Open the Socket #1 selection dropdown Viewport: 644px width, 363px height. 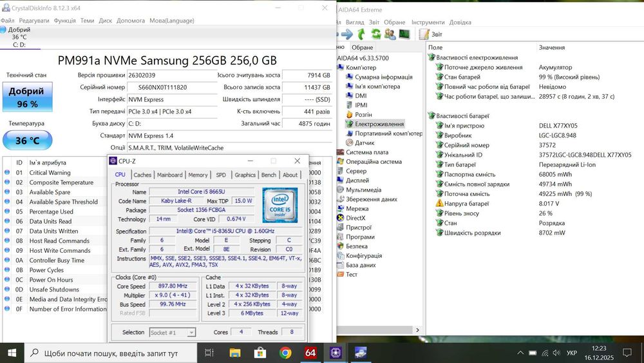coord(173,332)
